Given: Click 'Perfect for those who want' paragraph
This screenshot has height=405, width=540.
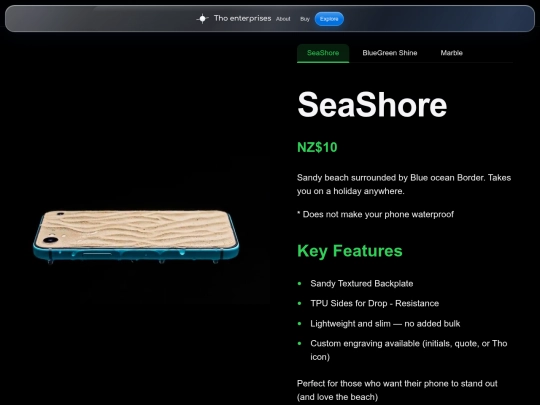Looking at the screenshot, I should pyautogui.click(x=397, y=390).
